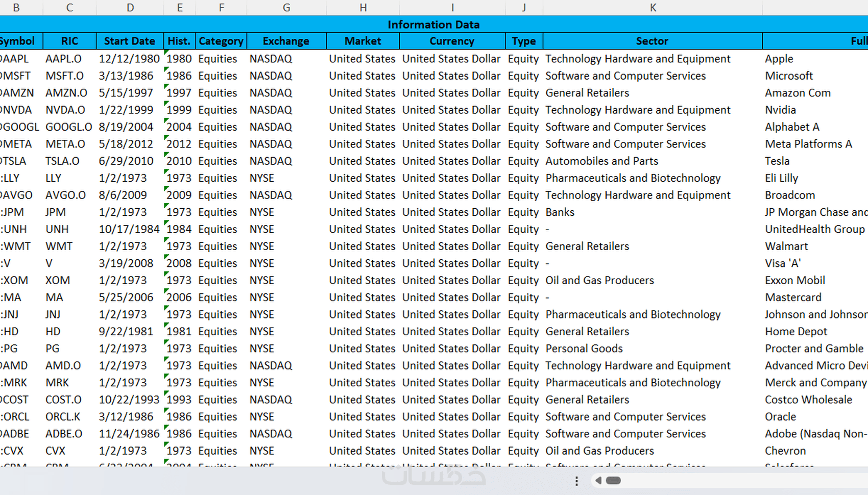
Task: Select column F header
Action: pos(221,8)
